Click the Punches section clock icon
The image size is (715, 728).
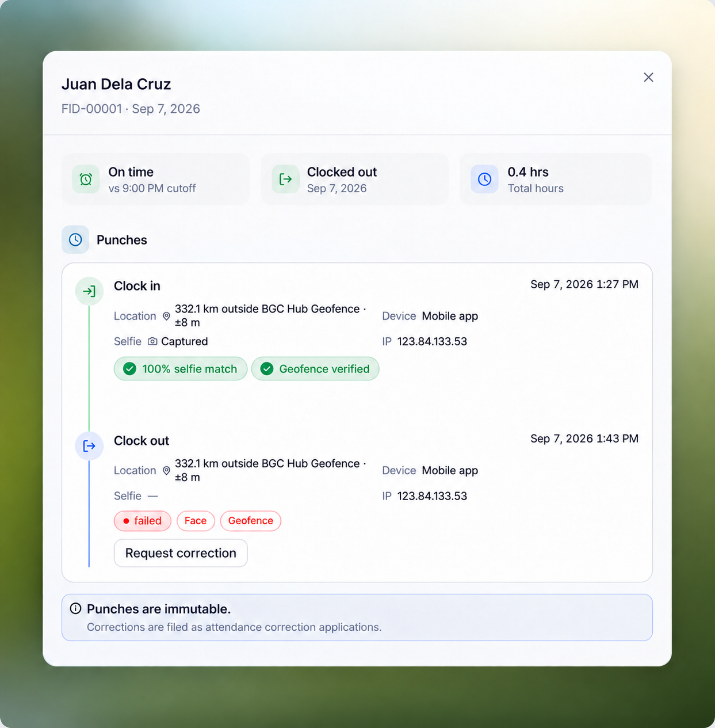(75, 239)
